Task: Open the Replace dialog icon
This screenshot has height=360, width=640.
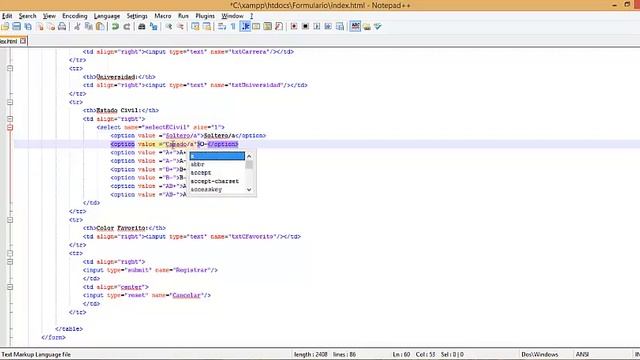Action: click(x=153, y=27)
